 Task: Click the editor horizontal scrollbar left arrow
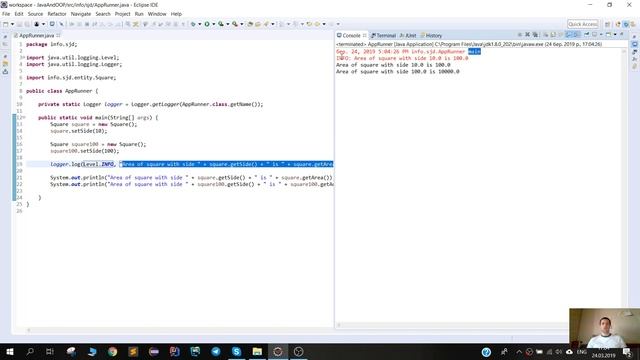(29, 330)
